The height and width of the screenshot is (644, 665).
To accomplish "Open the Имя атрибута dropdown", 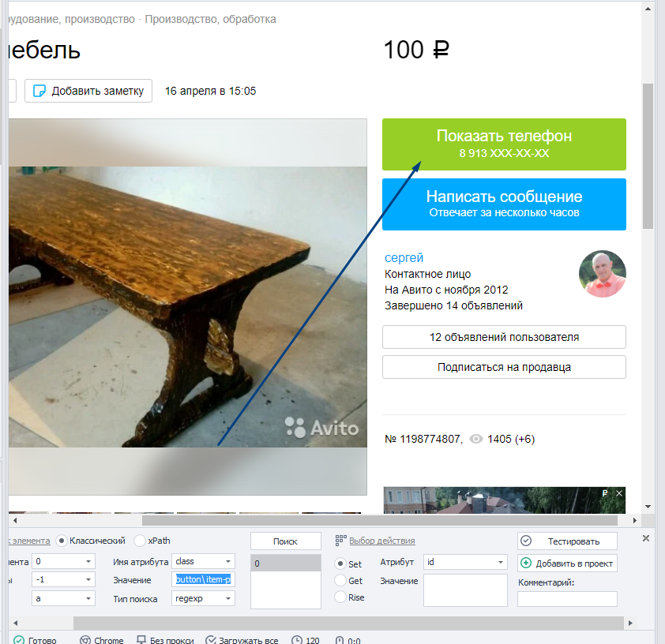I will [227, 562].
